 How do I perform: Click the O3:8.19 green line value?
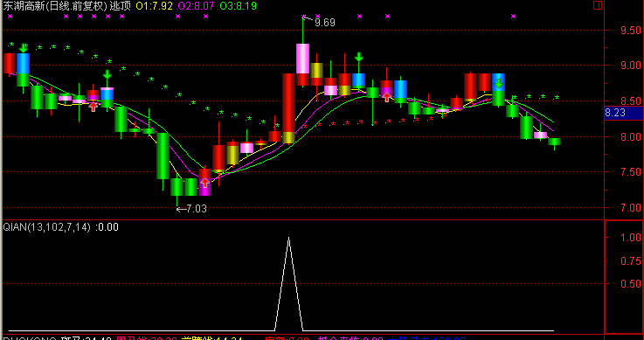tap(239, 6)
